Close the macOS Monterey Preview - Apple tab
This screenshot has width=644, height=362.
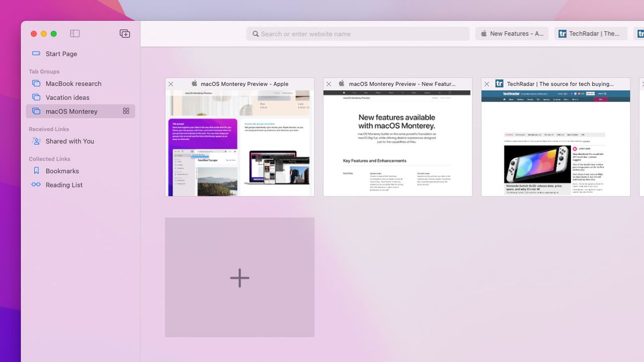point(171,84)
